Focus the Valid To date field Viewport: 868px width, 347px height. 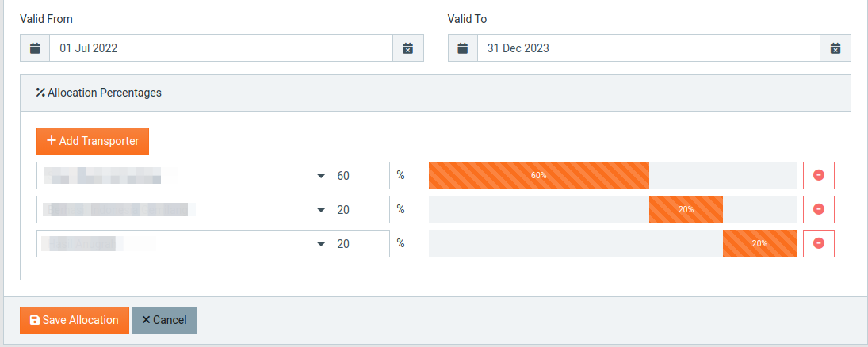click(x=648, y=48)
